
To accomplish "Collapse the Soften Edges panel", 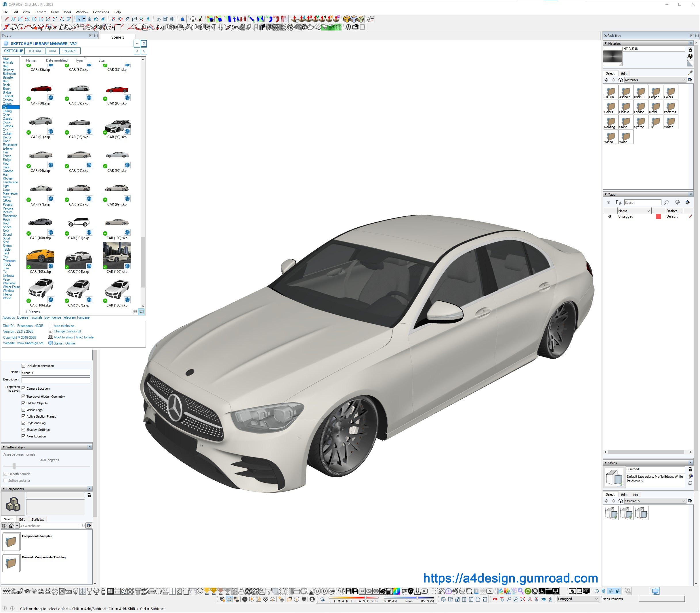I will coord(4,447).
